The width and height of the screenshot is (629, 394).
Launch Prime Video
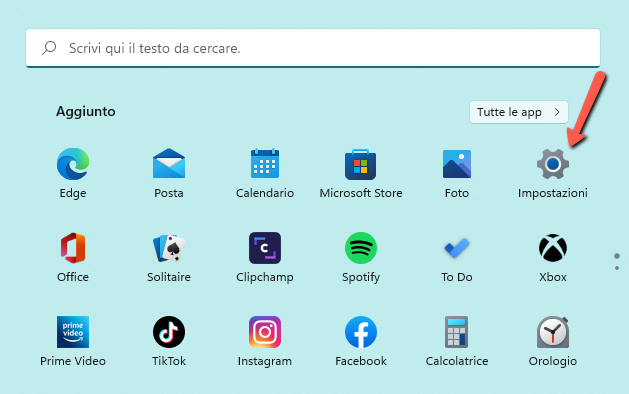click(73, 332)
